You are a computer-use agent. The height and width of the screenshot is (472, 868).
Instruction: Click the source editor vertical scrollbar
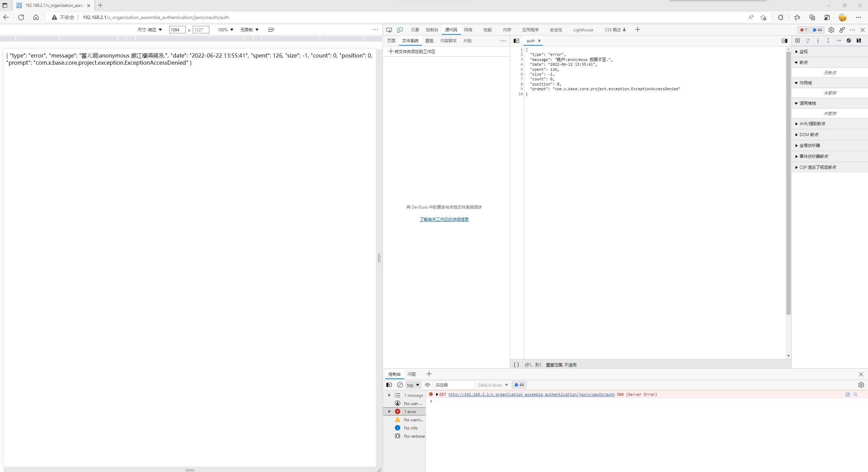(788, 184)
